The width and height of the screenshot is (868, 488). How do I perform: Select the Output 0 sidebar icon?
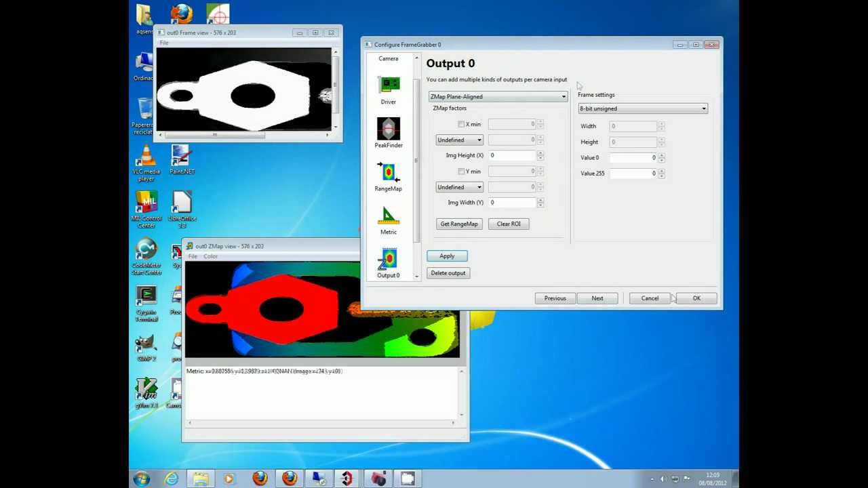click(389, 264)
